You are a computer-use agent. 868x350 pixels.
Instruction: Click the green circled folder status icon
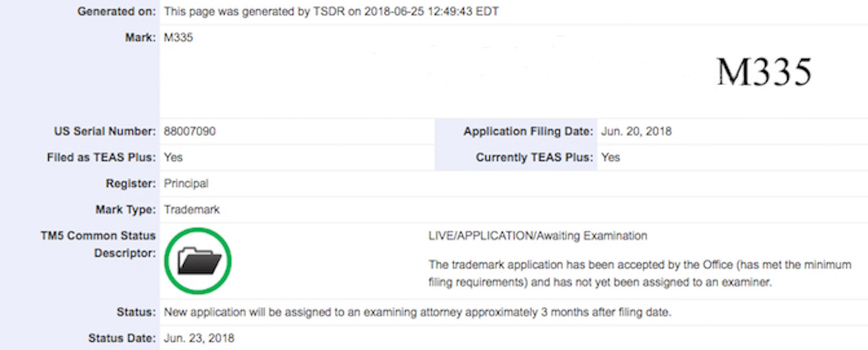[198, 261]
